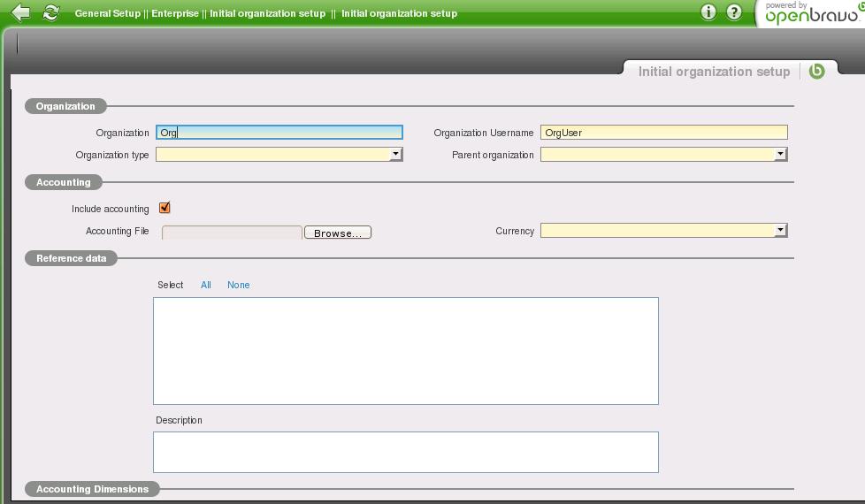Click the None link in Reference data

238,285
